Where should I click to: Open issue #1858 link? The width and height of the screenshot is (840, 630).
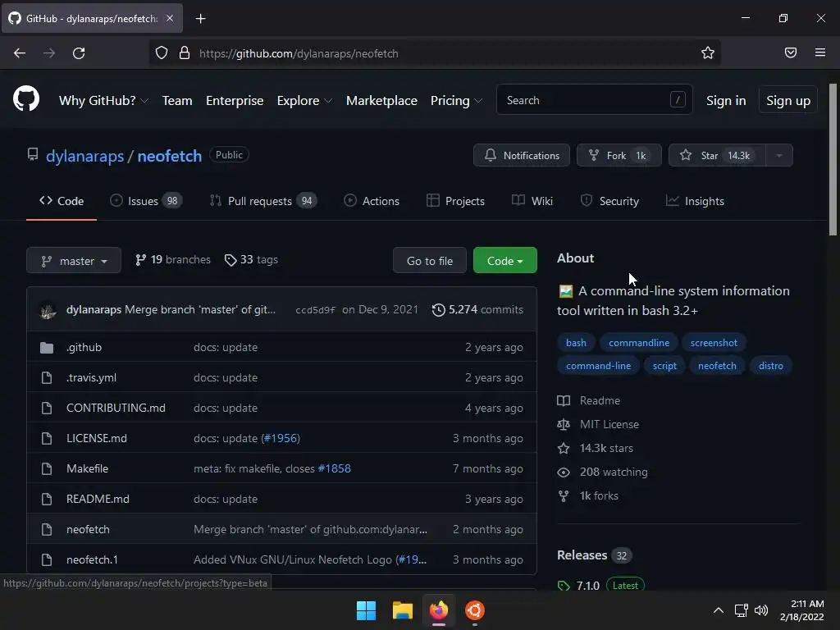pos(335,468)
